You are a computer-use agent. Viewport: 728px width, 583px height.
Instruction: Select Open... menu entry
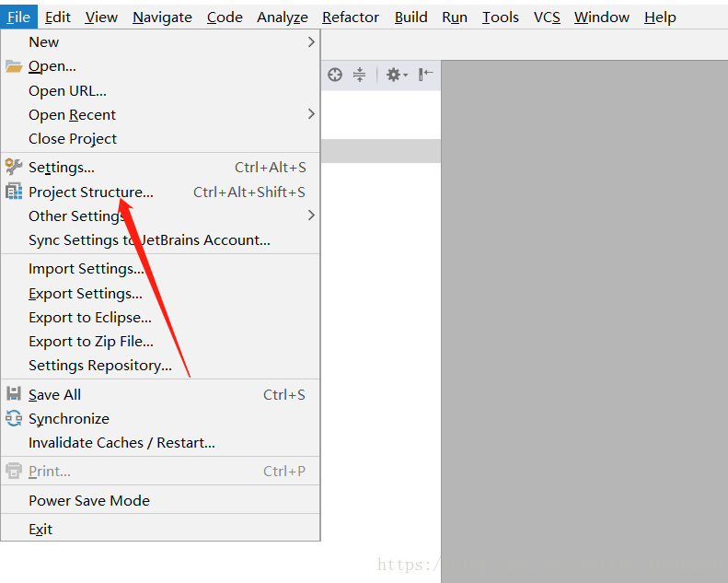(x=160, y=66)
